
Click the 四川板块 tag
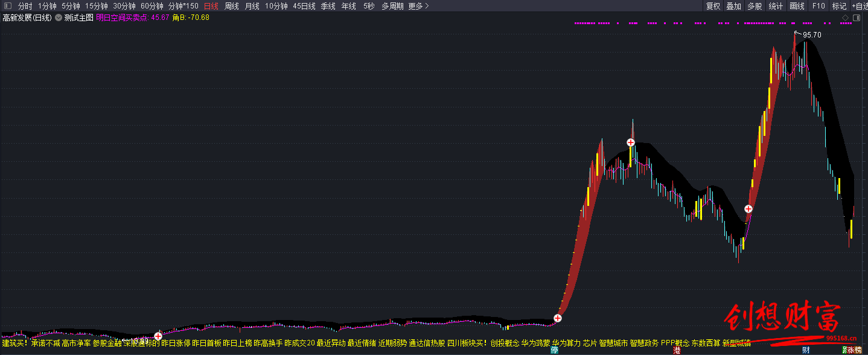pos(462,343)
